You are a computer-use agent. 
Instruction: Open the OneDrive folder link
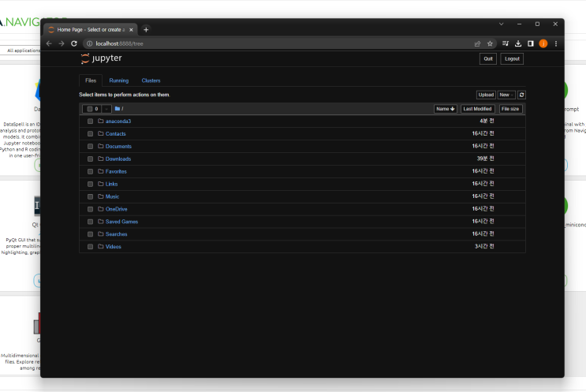[x=116, y=209]
